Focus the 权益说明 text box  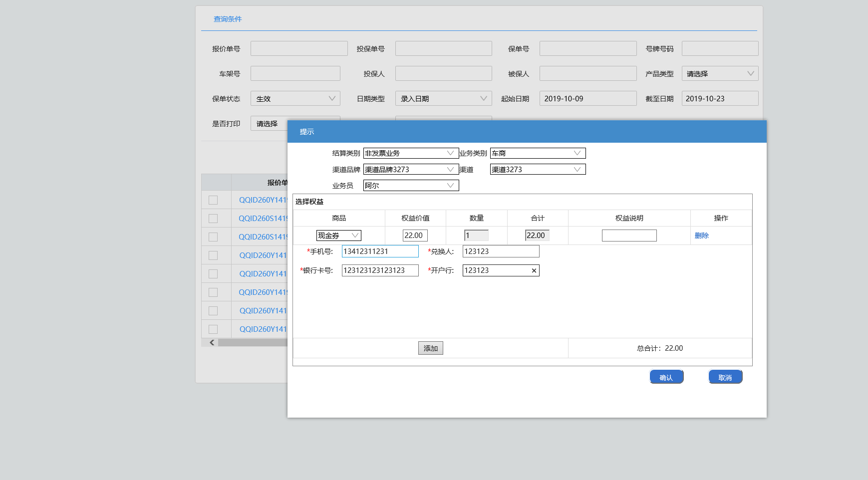(x=629, y=236)
